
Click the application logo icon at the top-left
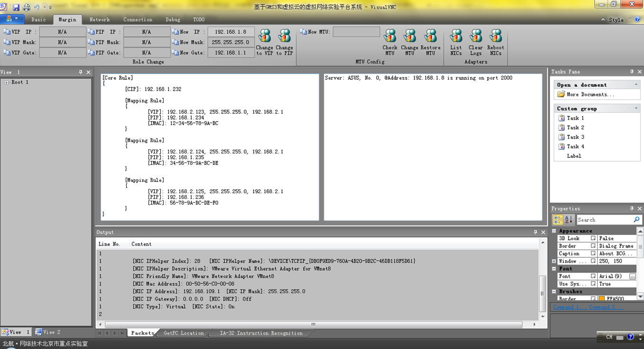pyautogui.click(x=3, y=7)
